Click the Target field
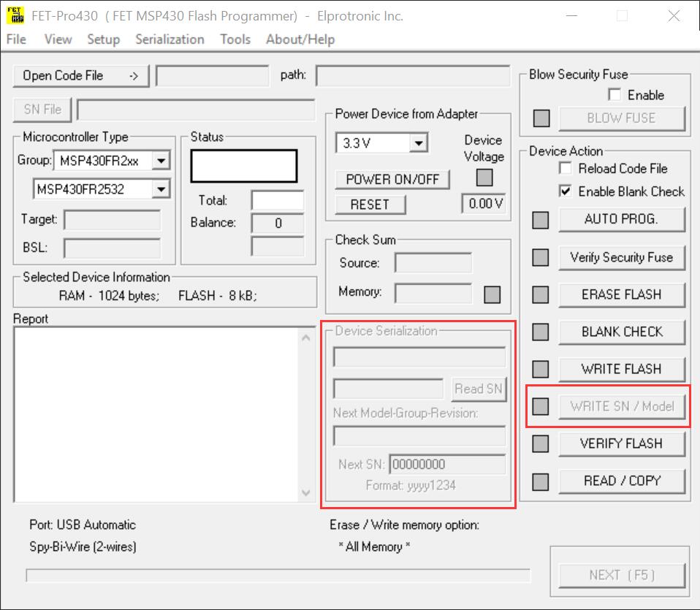The height and width of the screenshot is (610, 700). point(112,220)
